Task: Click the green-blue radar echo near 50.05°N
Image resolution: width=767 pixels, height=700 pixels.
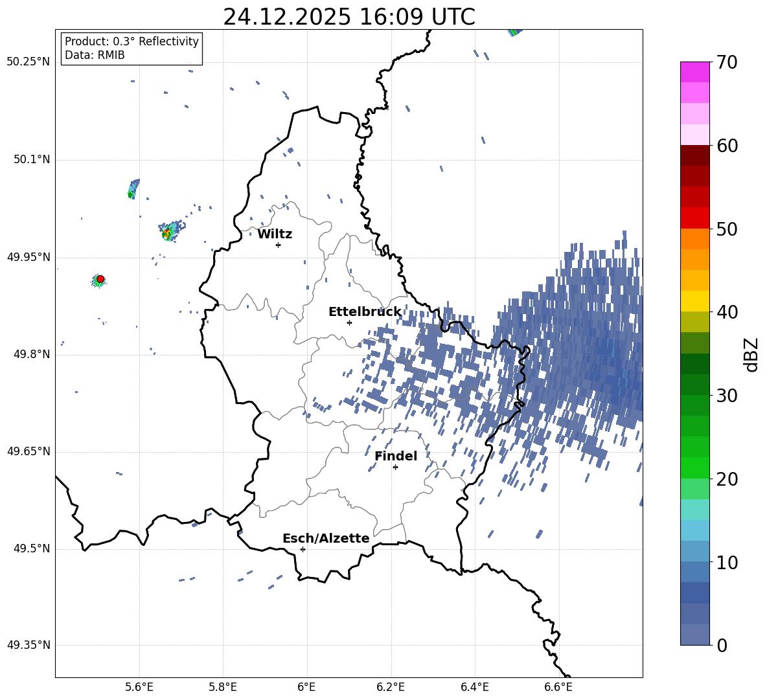Action: pos(133,188)
